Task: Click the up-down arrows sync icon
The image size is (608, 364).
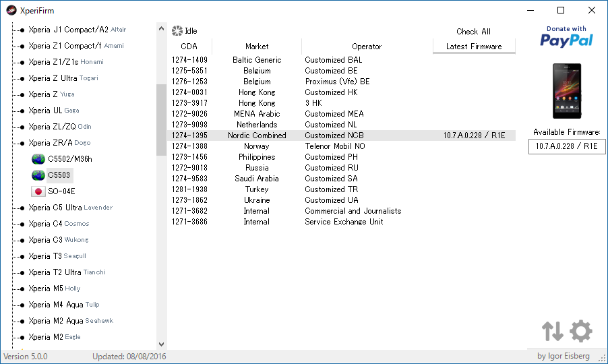Action: (x=553, y=331)
